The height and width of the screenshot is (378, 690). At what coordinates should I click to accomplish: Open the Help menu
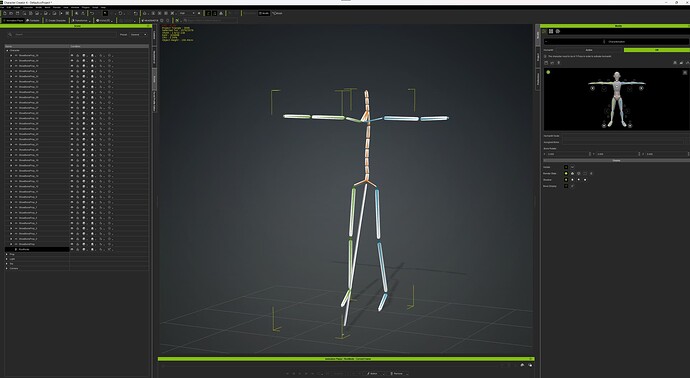(103, 7)
